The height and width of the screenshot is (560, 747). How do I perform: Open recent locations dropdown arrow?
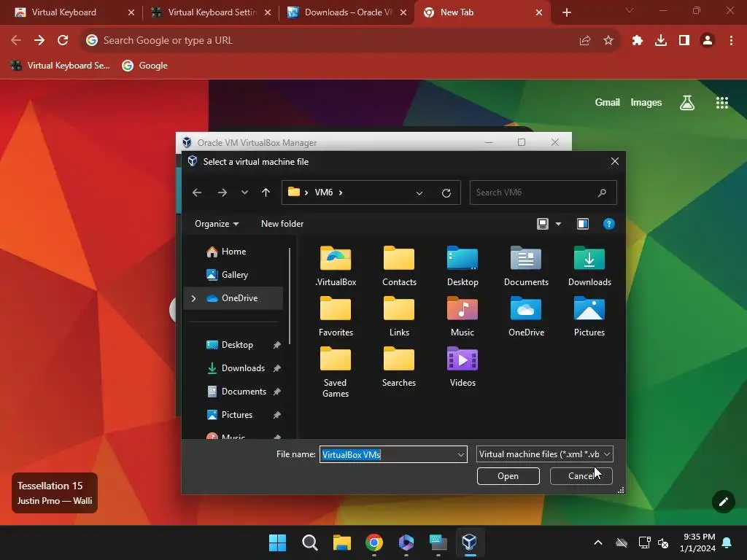pos(244,192)
